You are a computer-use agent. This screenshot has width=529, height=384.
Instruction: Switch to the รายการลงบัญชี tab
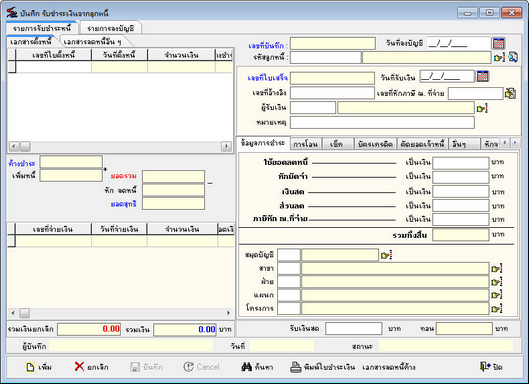pyautogui.click(x=111, y=28)
